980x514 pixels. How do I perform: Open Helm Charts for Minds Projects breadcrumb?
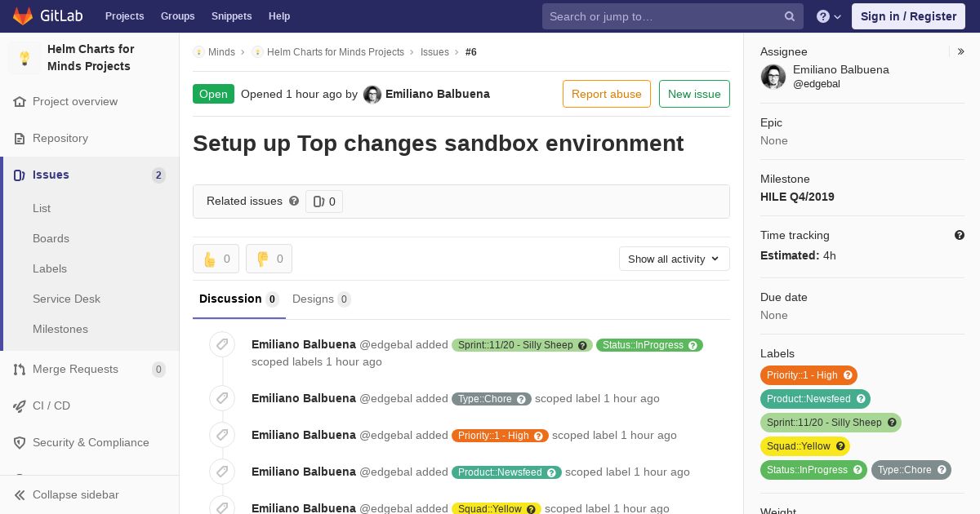pyautogui.click(x=336, y=52)
